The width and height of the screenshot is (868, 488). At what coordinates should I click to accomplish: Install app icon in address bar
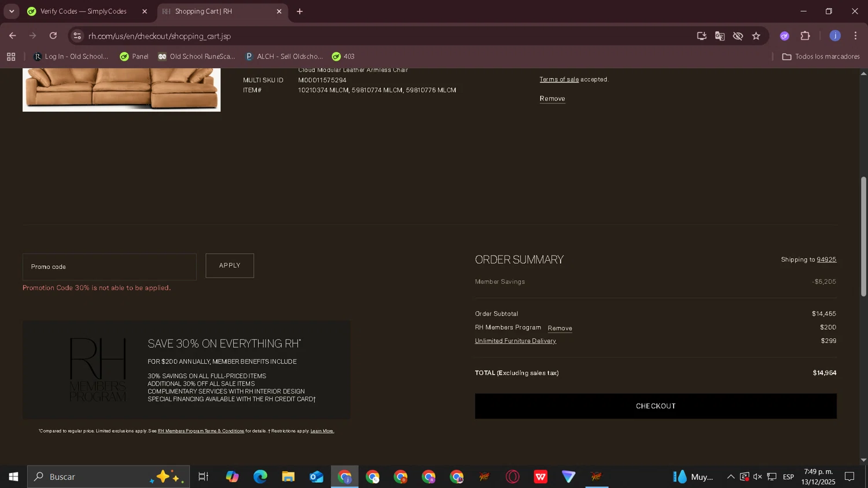(x=701, y=36)
